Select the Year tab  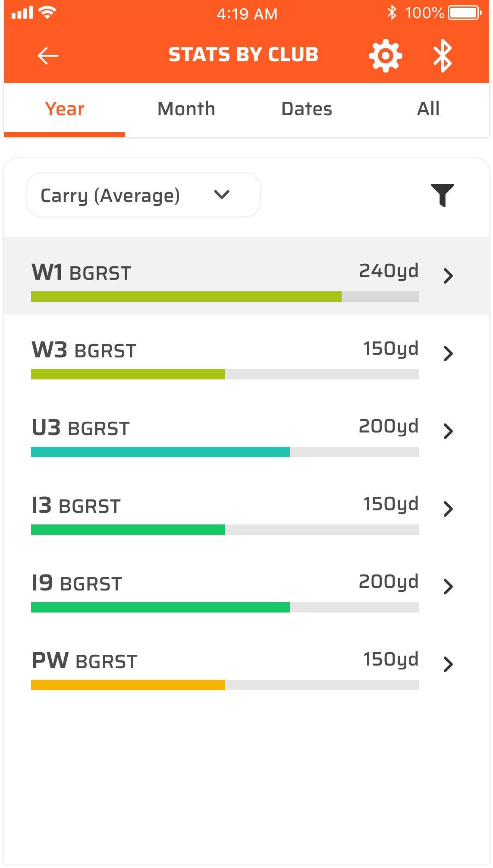65,109
